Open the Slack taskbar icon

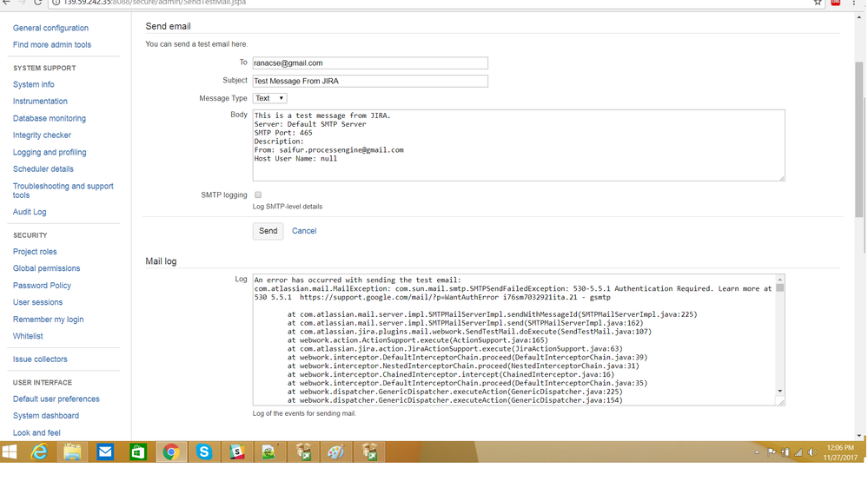click(237, 452)
